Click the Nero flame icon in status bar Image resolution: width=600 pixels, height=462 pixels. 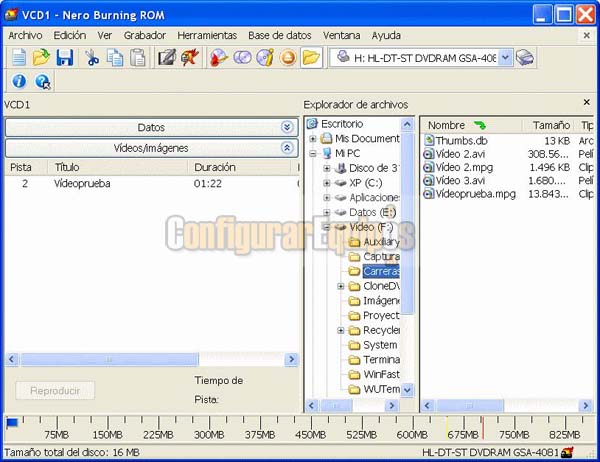click(x=567, y=452)
